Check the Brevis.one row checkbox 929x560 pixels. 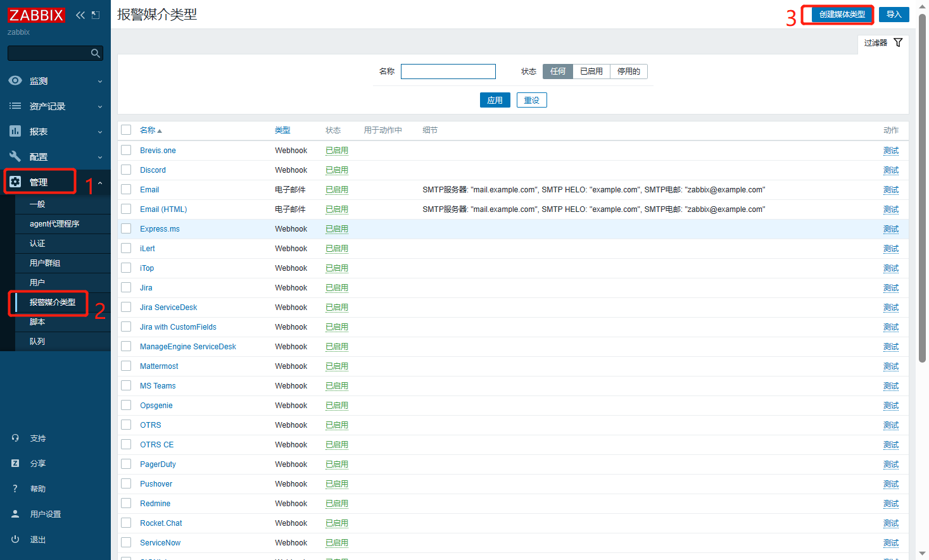point(126,150)
